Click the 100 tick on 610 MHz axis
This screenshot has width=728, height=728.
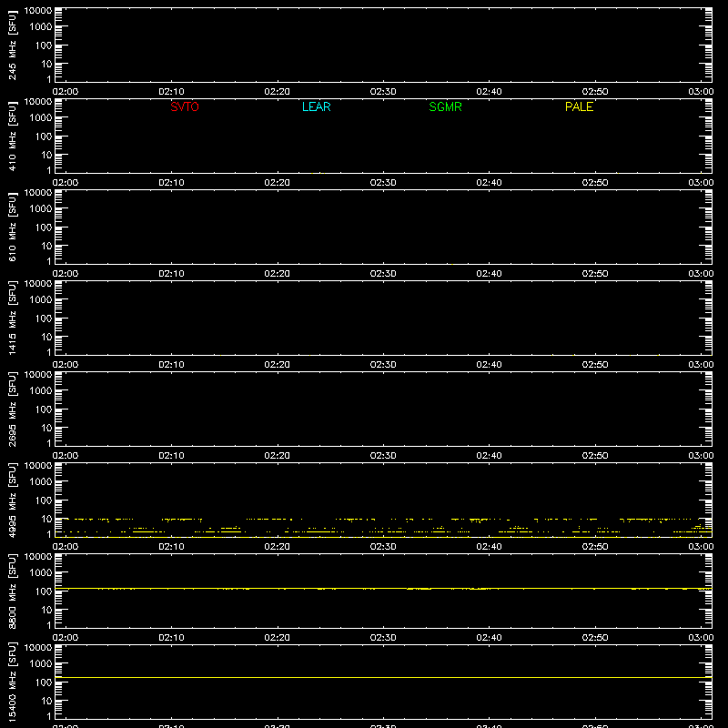(44, 227)
